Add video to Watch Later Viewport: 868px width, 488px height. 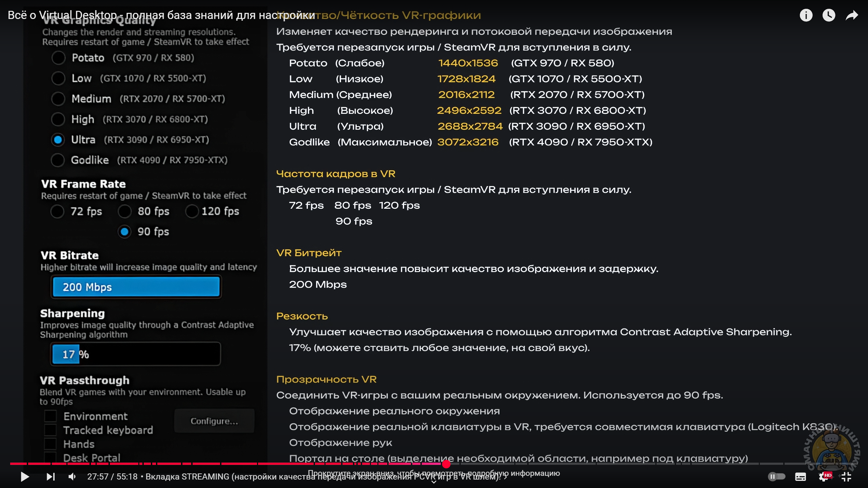[x=829, y=15]
